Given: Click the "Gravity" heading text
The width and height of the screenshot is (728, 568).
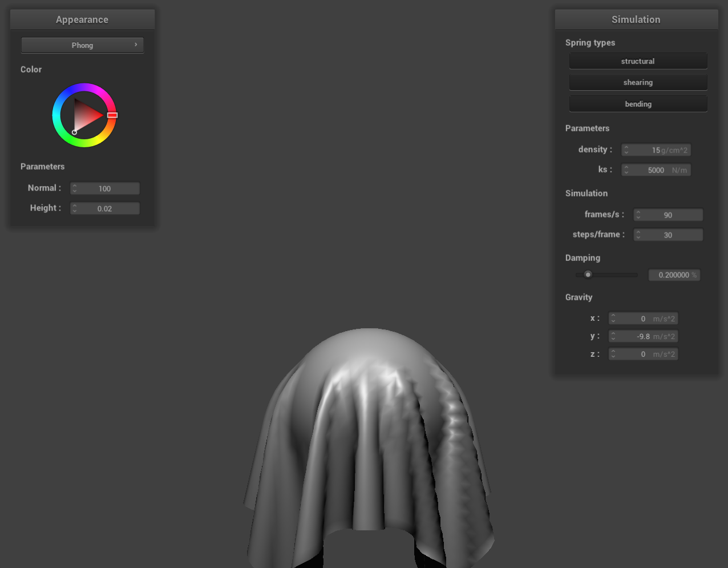Looking at the screenshot, I should click(579, 297).
